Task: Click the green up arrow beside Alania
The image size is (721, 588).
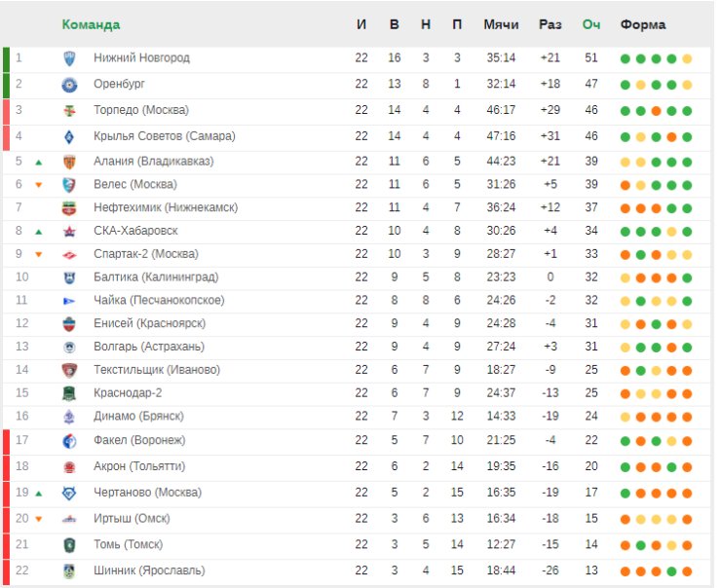Action: pos(38,163)
